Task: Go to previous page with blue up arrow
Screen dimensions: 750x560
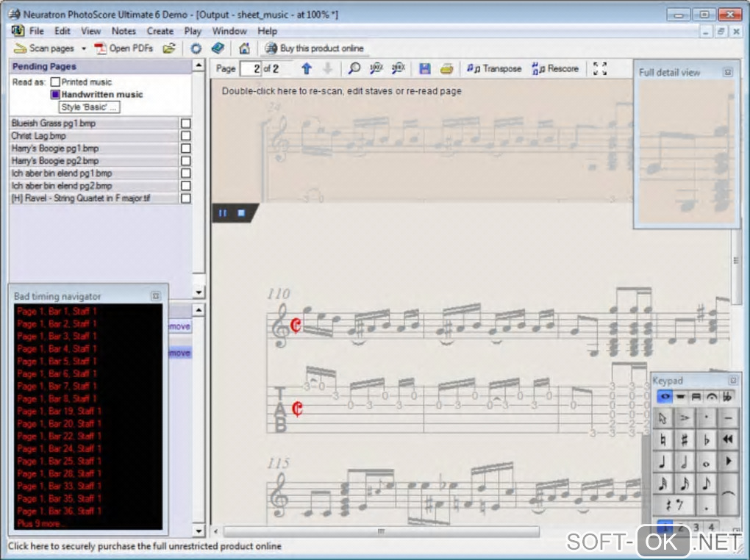Action: pos(307,68)
